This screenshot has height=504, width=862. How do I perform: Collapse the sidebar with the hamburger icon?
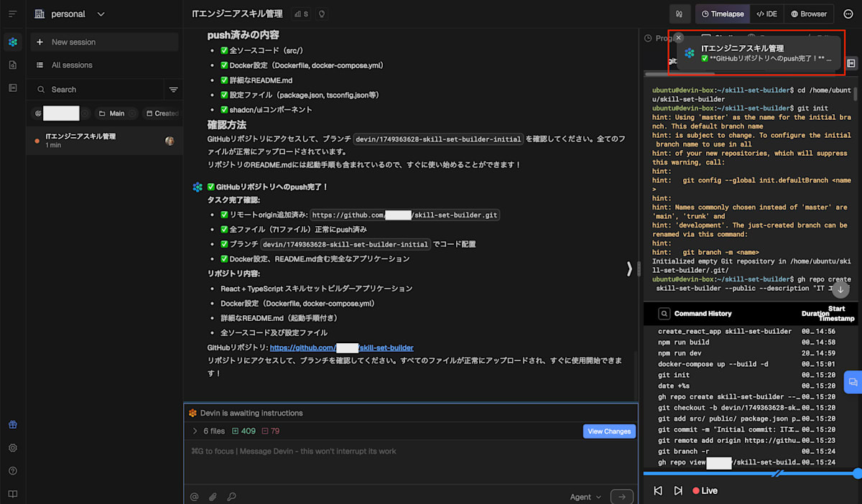click(x=12, y=14)
